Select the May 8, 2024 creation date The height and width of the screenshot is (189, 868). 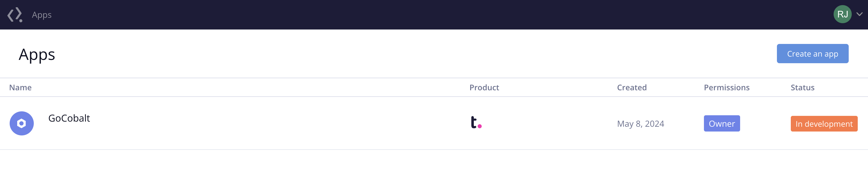click(641, 123)
